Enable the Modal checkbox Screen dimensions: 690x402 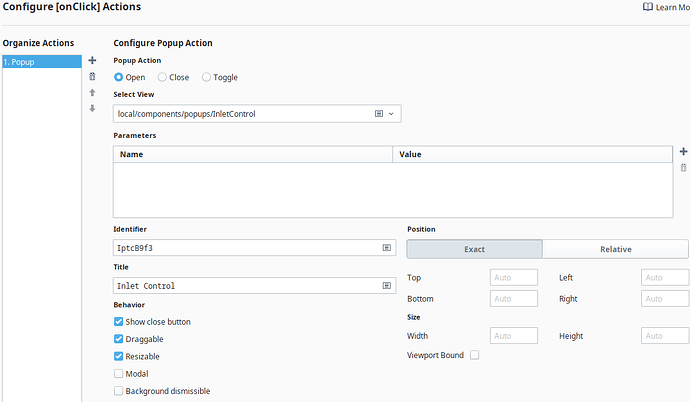point(119,373)
